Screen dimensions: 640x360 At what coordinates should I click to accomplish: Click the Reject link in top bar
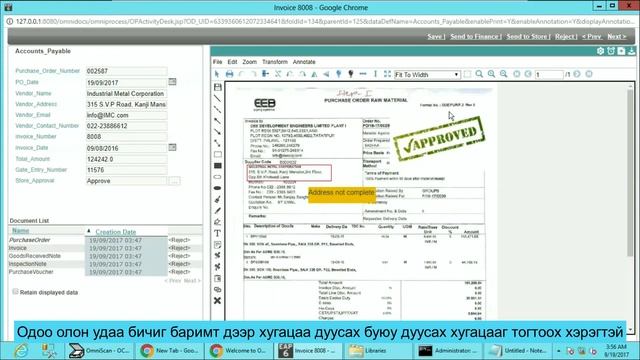[566, 37]
